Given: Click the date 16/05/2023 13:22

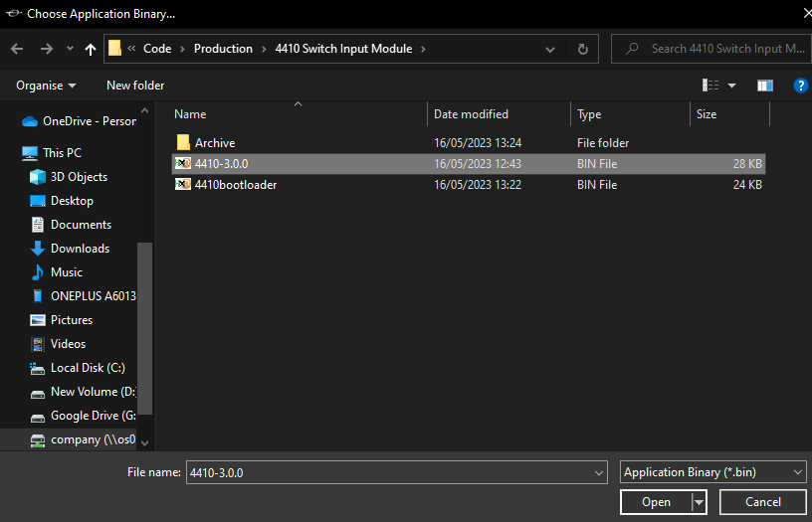Looking at the screenshot, I should click(478, 185).
